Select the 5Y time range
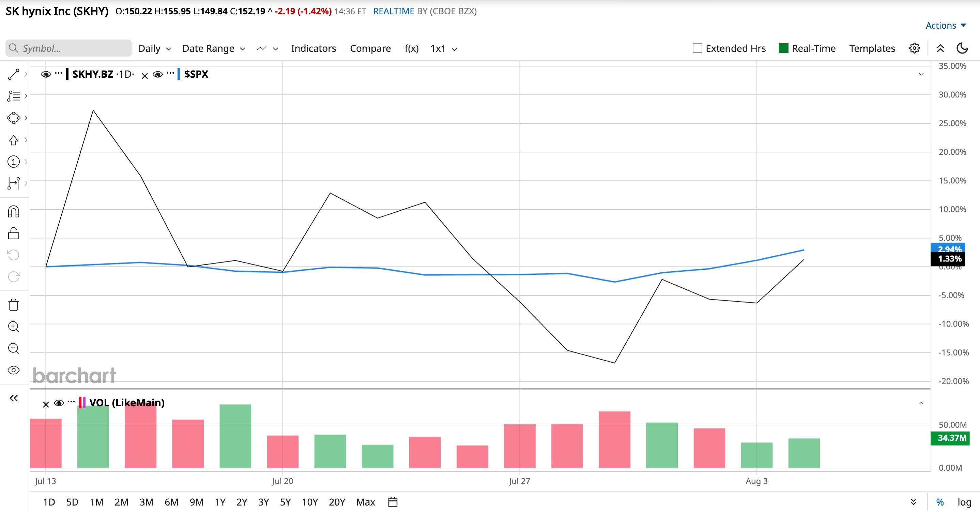 (285, 502)
